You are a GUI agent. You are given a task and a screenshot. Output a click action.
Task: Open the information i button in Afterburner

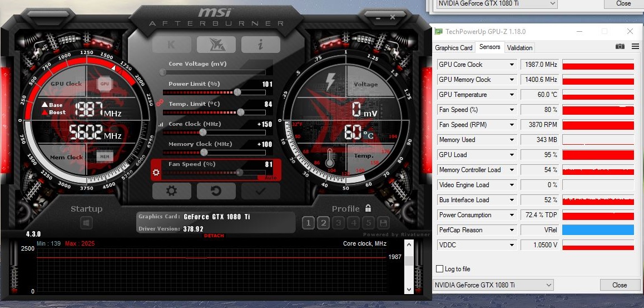(260, 45)
